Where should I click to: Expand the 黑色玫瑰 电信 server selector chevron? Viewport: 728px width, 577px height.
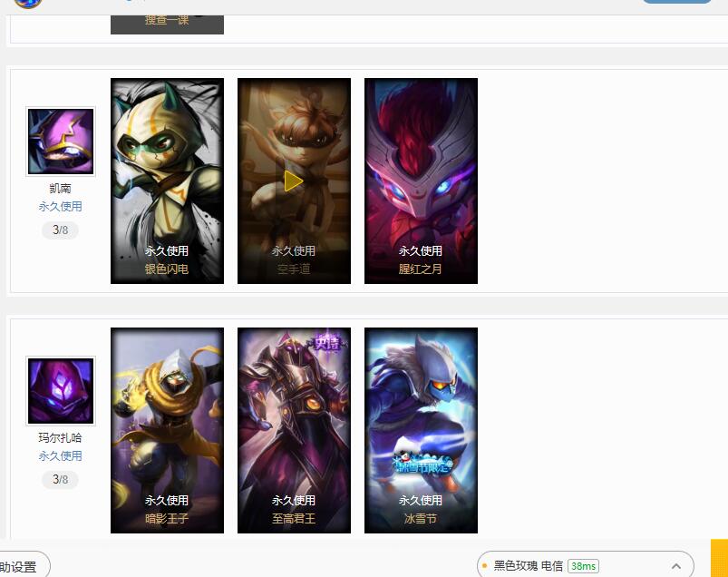676,566
